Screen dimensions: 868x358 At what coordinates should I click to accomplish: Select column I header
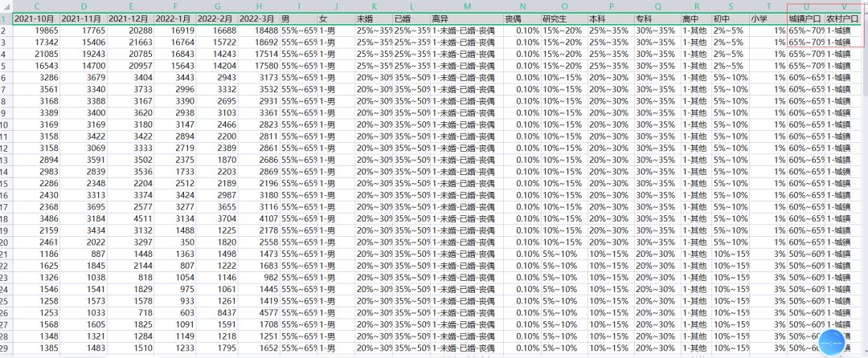point(299,6)
